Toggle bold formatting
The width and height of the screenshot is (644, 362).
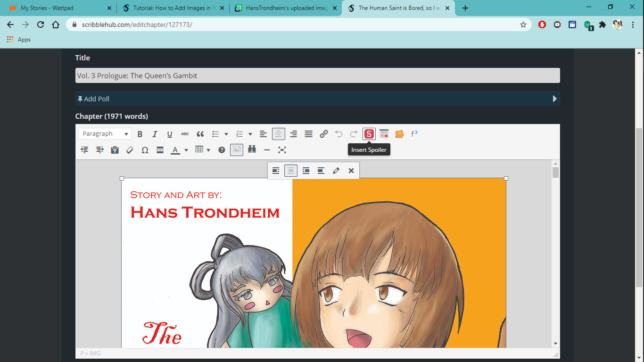tap(140, 134)
